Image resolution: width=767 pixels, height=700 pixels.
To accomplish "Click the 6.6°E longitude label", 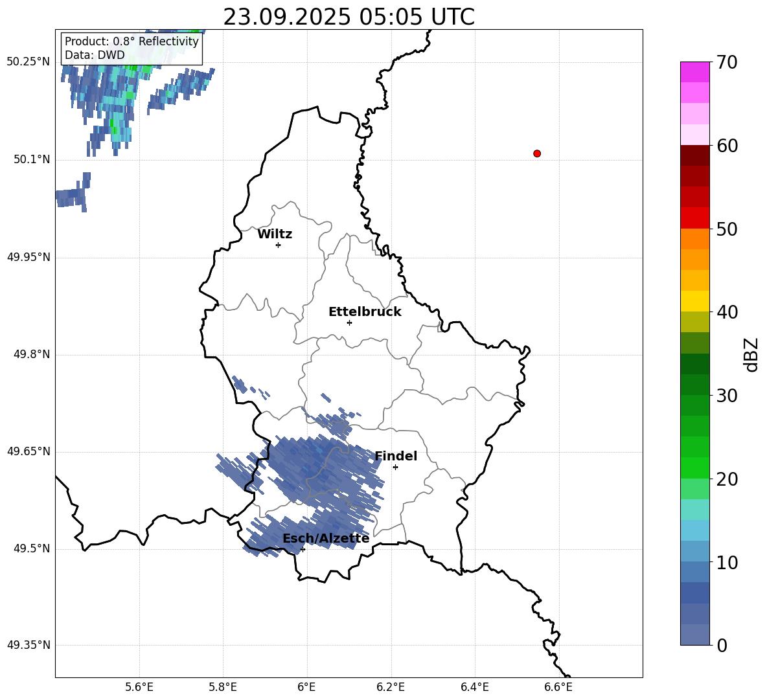I will 558,687.
